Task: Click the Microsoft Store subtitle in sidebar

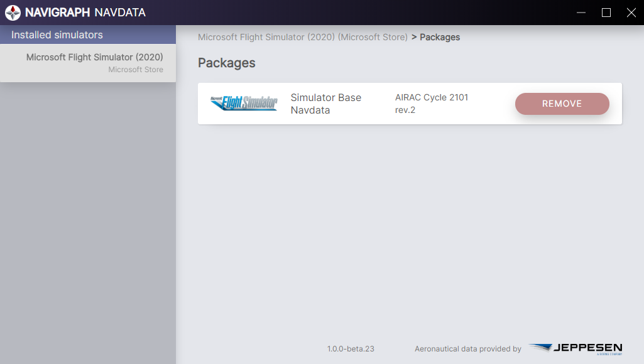Action: (136, 70)
